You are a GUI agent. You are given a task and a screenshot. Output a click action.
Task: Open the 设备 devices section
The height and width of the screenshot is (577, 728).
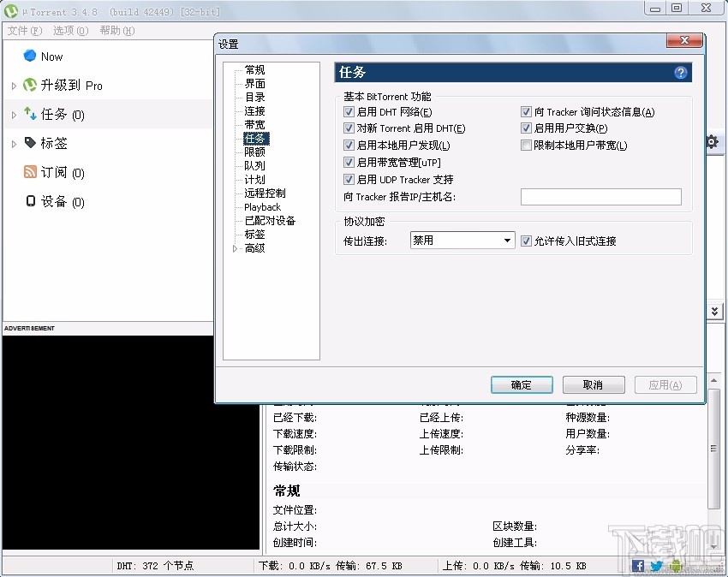tap(30, 201)
